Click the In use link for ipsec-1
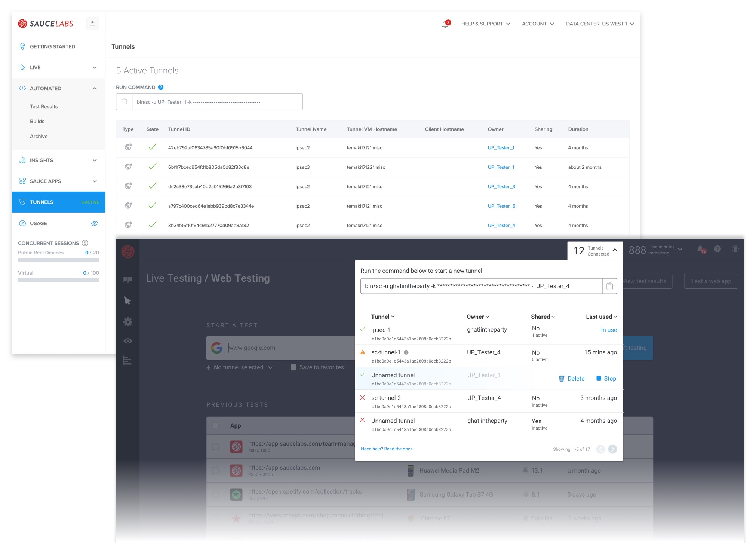This screenshot has height=556, width=756. 609,330
